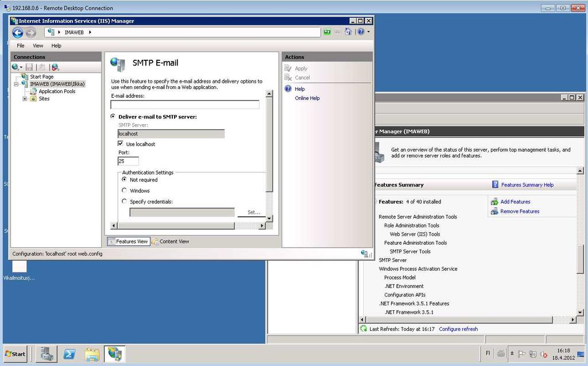Screen dimensions: 588x366
Task: Launch PowerShell from the taskbar
Action: [x=69, y=354]
